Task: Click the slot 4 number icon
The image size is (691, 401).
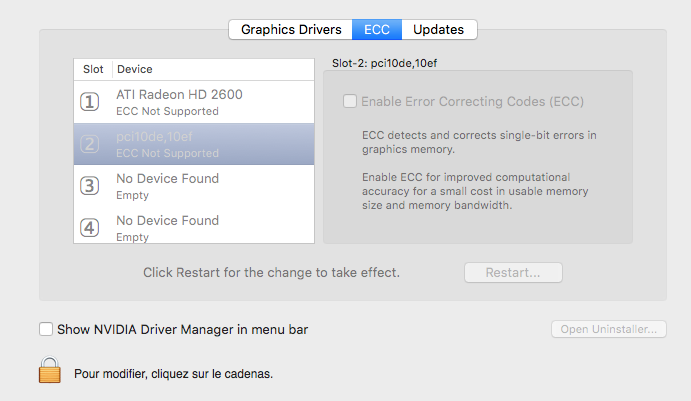Action: click(x=89, y=228)
